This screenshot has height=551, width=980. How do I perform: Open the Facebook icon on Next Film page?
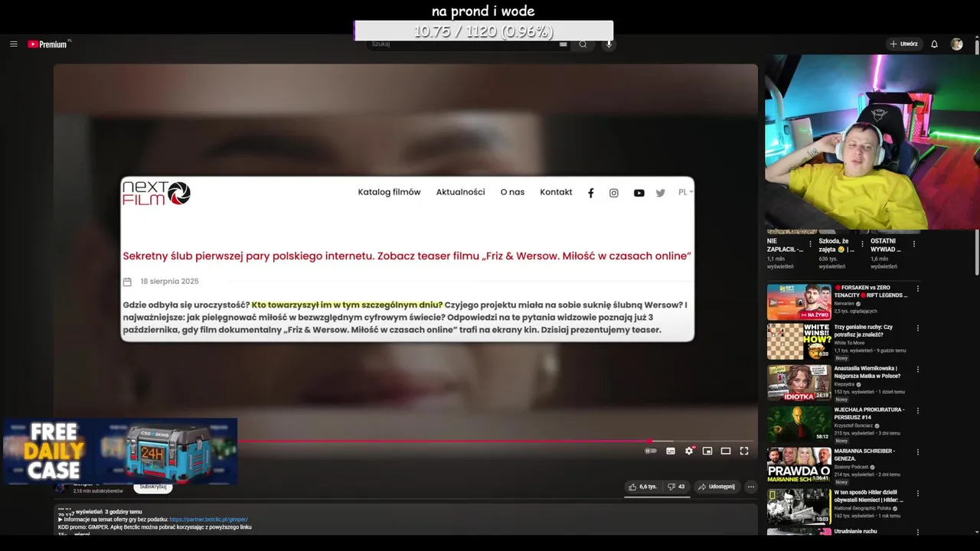pyautogui.click(x=590, y=193)
